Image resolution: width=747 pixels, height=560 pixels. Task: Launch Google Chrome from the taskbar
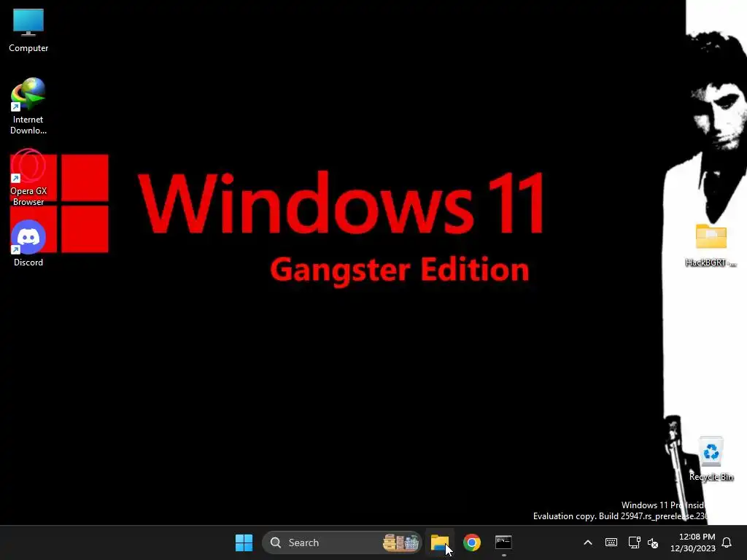(x=472, y=542)
